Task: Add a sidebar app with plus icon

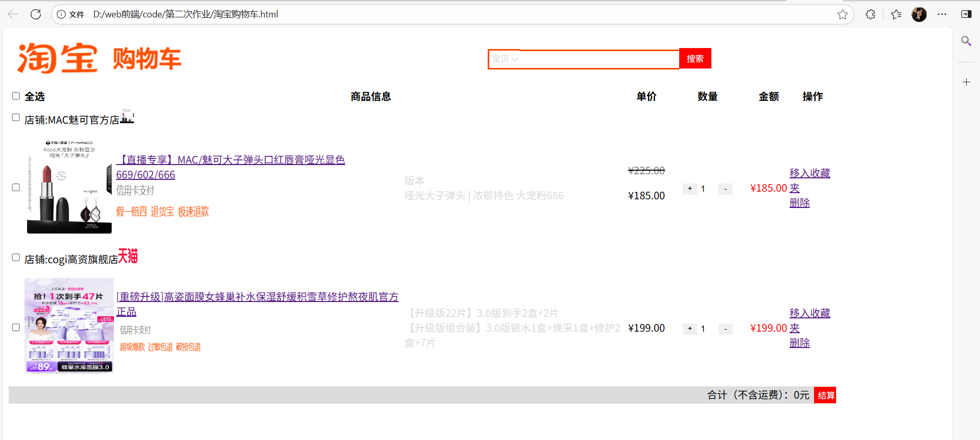Action: pos(966,82)
